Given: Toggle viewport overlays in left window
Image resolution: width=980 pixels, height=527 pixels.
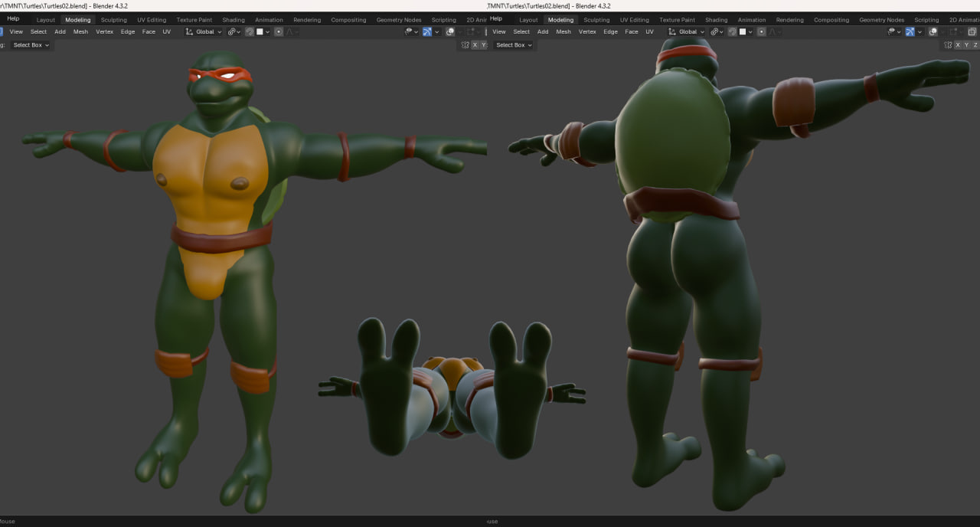Looking at the screenshot, I should [x=450, y=31].
